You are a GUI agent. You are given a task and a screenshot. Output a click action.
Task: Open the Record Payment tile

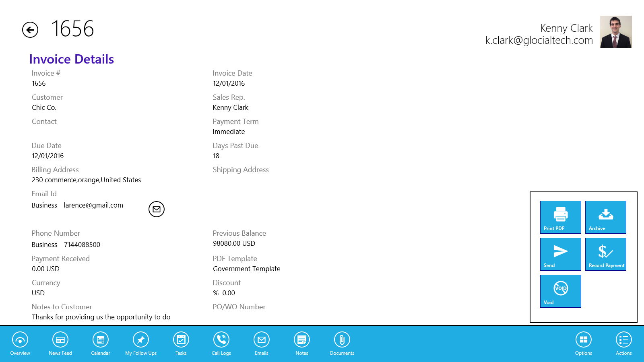pos(606,254)
